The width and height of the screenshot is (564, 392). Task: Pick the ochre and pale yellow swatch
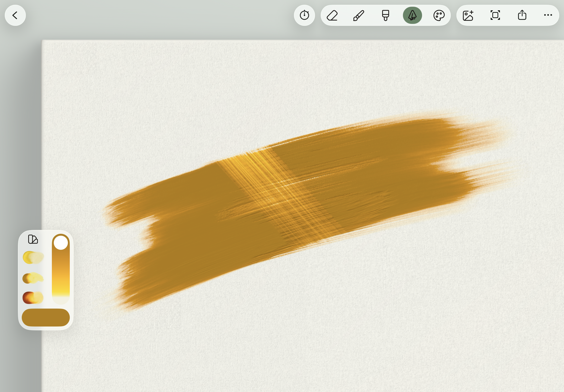pos(33,278)
